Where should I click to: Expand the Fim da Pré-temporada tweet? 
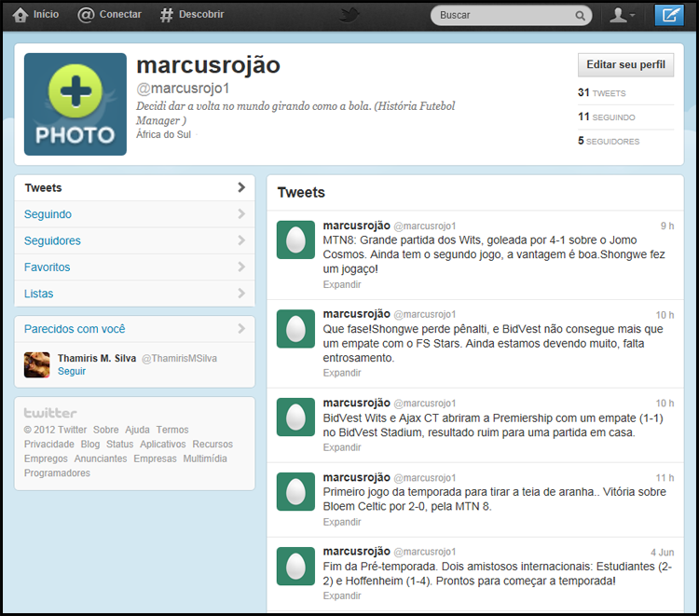tap(342, 595)
